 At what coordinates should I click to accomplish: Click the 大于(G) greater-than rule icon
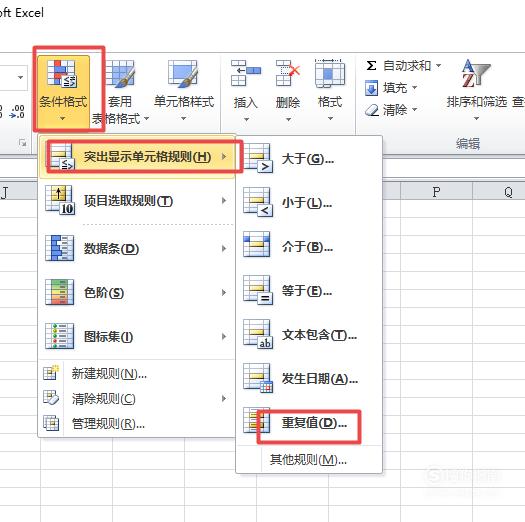pyautogui.click(x=258, y=158)
